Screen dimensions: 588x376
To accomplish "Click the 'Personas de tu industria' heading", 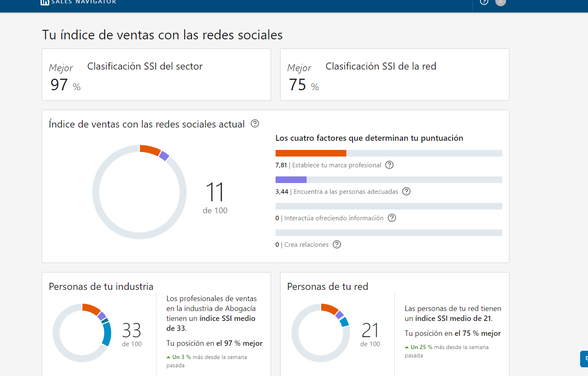I will (x=101, y=287).
